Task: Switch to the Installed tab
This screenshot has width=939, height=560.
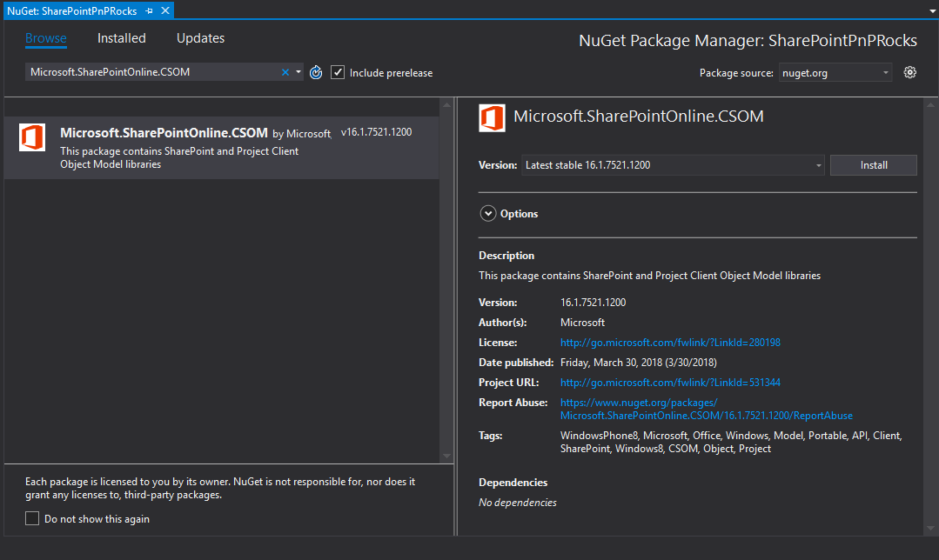Action: pos(122,38)
